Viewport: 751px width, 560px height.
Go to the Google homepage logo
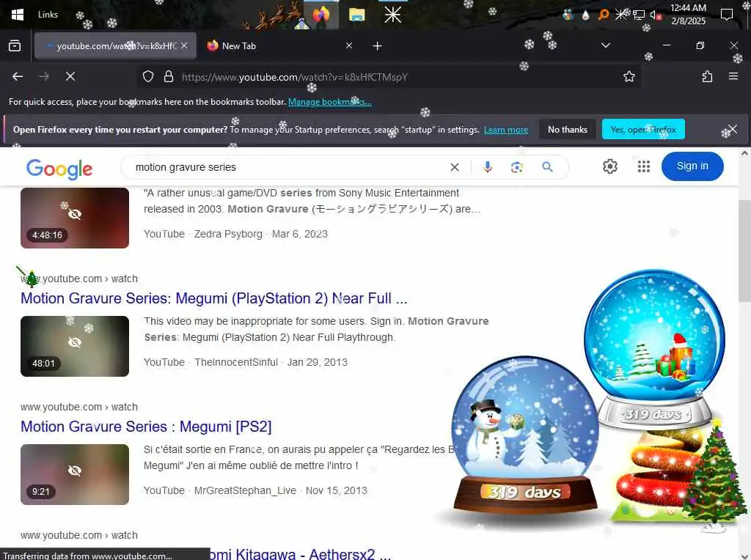coord(59,169)
